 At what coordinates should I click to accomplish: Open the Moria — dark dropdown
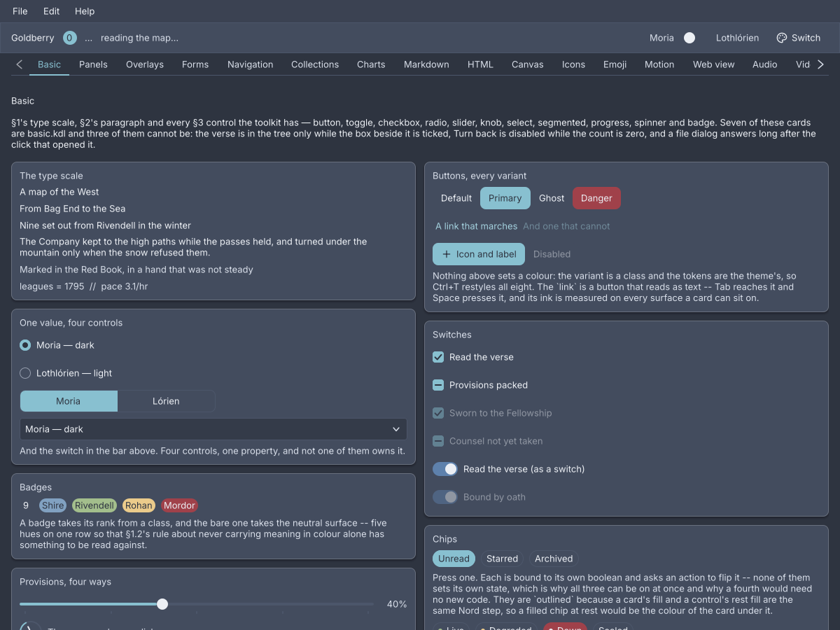click(213, 429)
